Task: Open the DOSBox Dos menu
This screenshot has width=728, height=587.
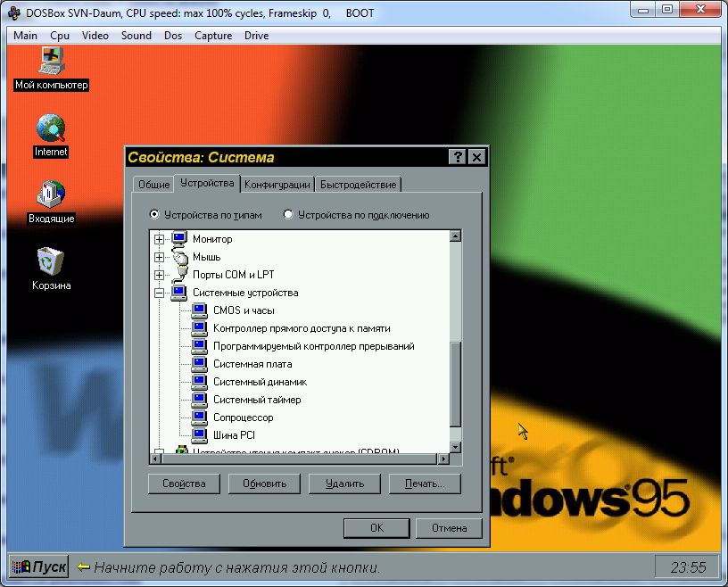Action: pos(173,36)
